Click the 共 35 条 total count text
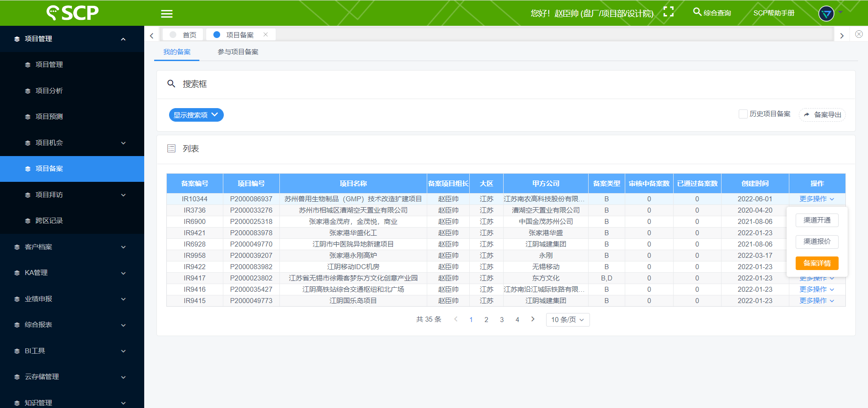The height and width of the screenshot is (408, 868). (x=429, y=319)
